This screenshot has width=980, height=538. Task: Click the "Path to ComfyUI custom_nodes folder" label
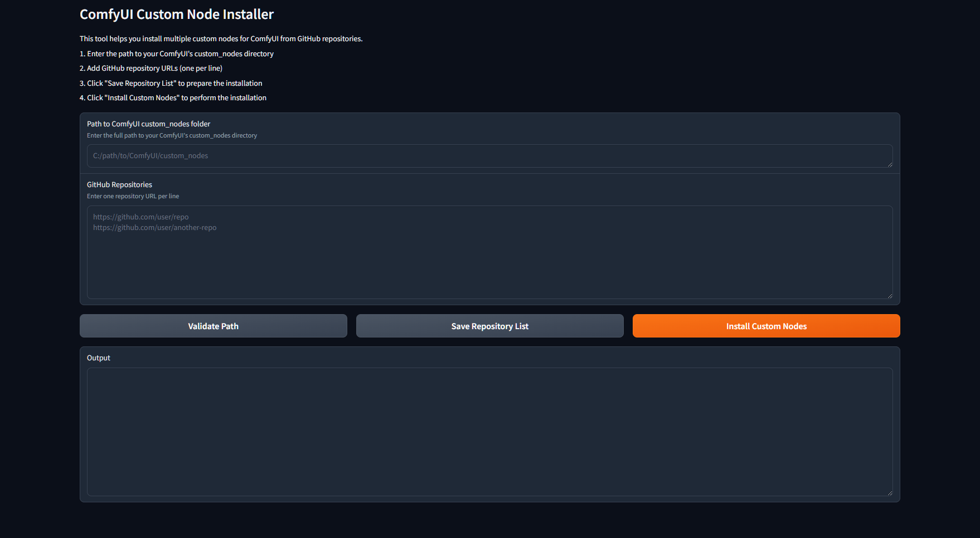tap(148, 124)
